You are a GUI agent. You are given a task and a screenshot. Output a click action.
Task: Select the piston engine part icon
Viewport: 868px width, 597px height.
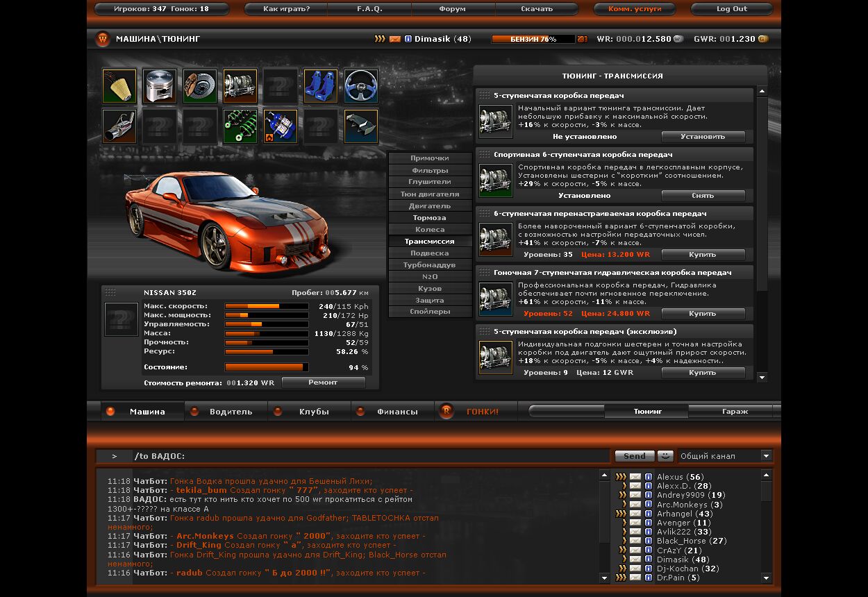[x=160, y=86]
